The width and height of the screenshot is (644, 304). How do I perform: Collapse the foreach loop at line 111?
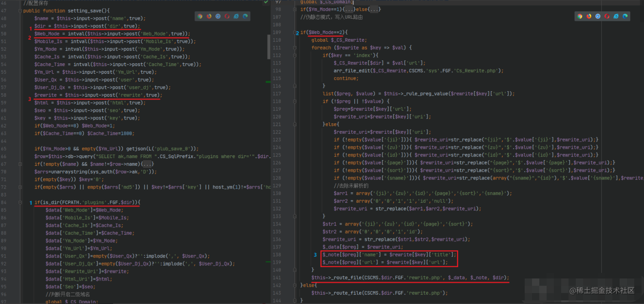click(x=295, y=48)
